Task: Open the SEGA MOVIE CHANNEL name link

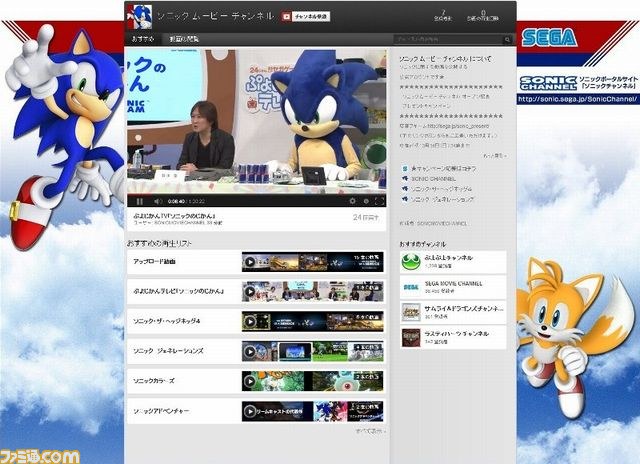Action: coord(453,283)
